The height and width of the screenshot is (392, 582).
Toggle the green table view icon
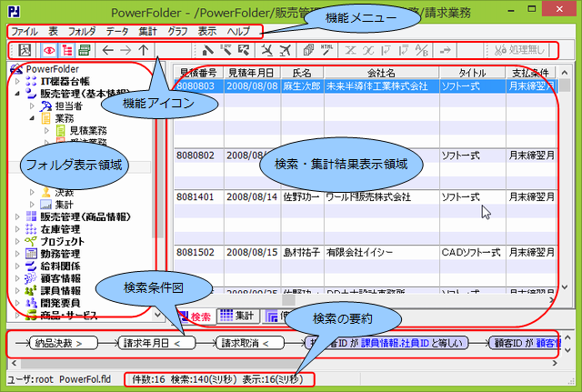(x=85, y=50)
